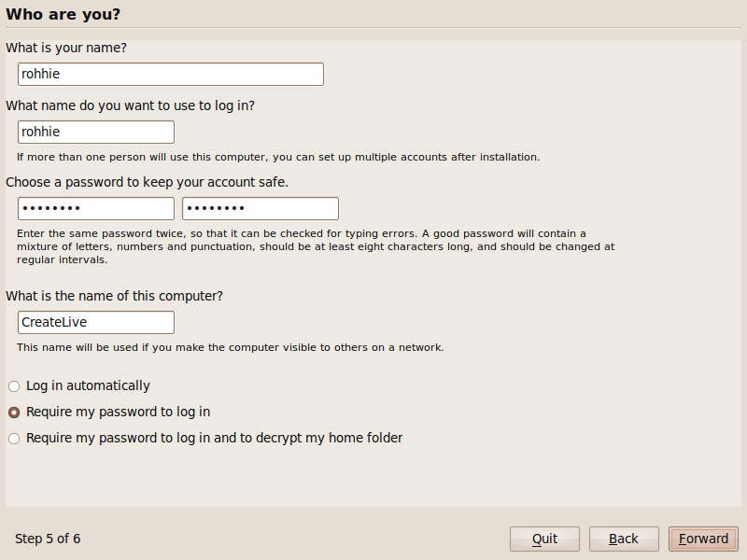The width and height of the screenshot is (747, 560).
Task: Click the first password entry box
Action: [x=96, y=208]
